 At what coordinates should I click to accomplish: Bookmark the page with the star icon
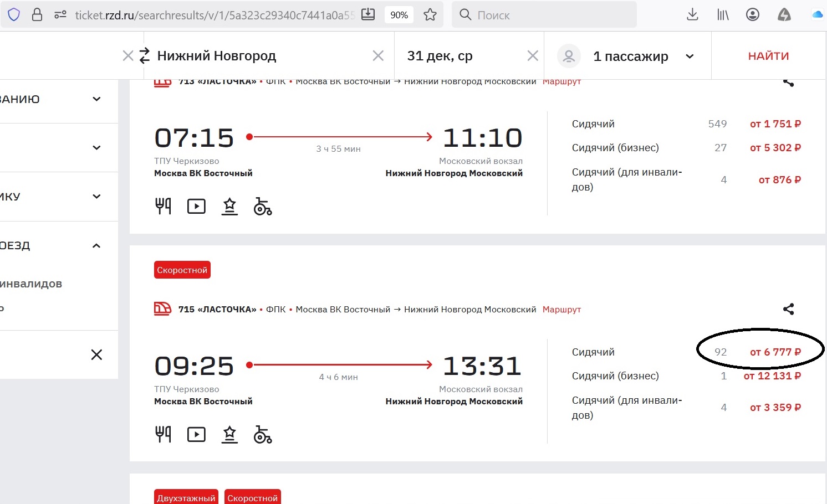click(x=430, y=15)
